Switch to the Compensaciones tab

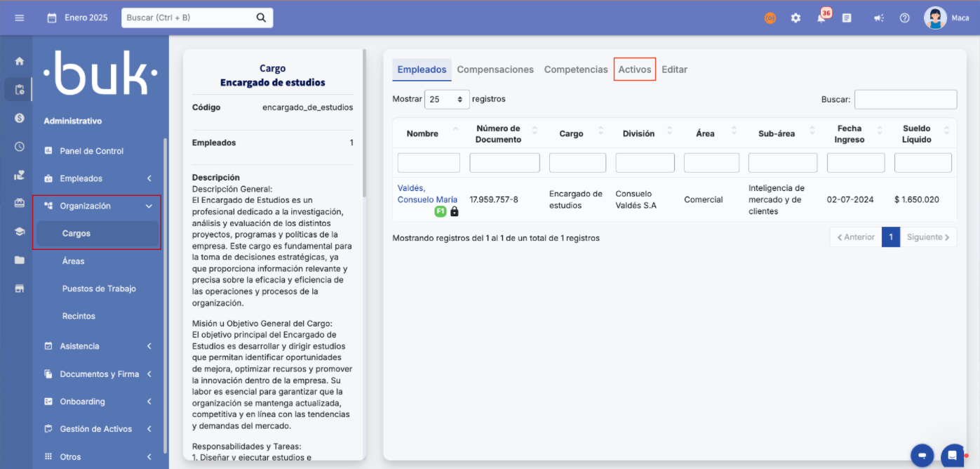click(495, 70)
